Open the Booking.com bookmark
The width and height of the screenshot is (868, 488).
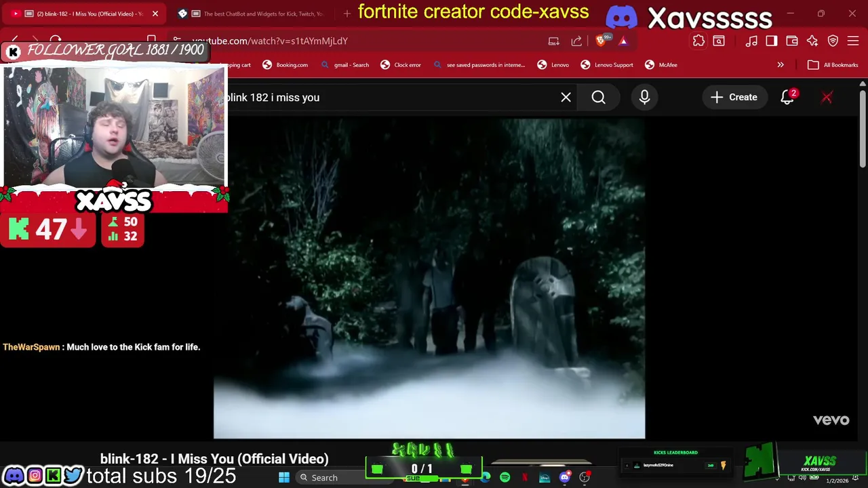click(285, 65)
